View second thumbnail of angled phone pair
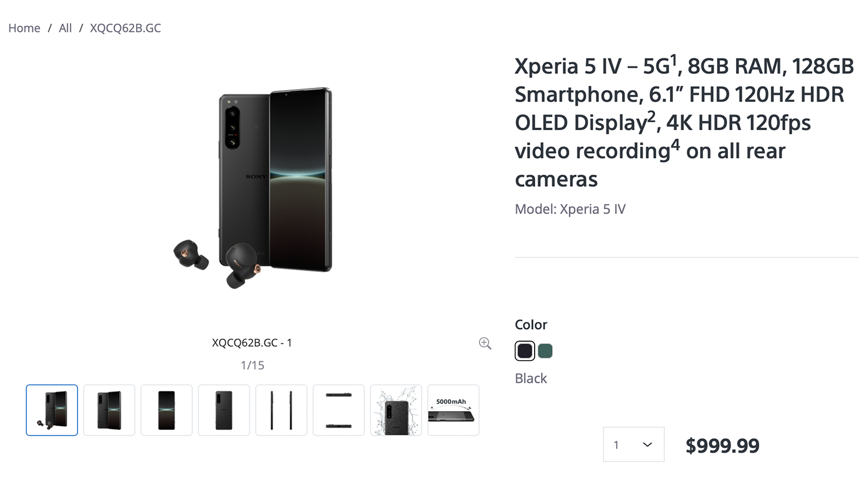Viewport: 868px width, 488px height. (x=109, y=410)
